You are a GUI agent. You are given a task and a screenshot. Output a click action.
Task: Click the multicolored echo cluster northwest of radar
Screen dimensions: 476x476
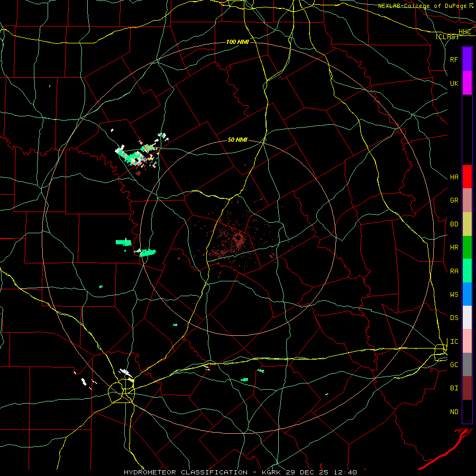(138, 154)
